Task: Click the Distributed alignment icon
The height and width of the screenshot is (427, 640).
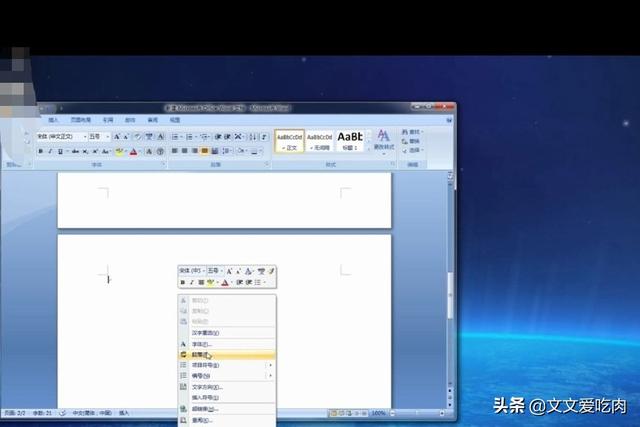Action: coord(215,151)
